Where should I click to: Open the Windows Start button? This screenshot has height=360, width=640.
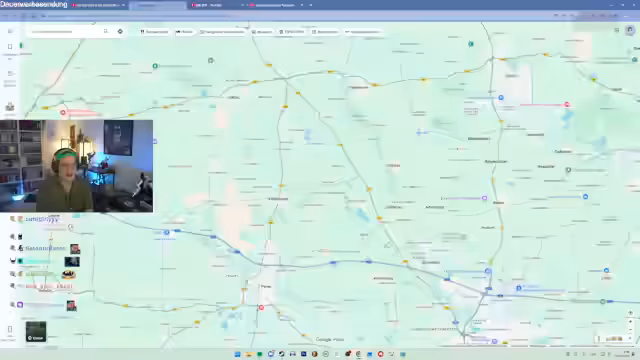tap(237, 354)
